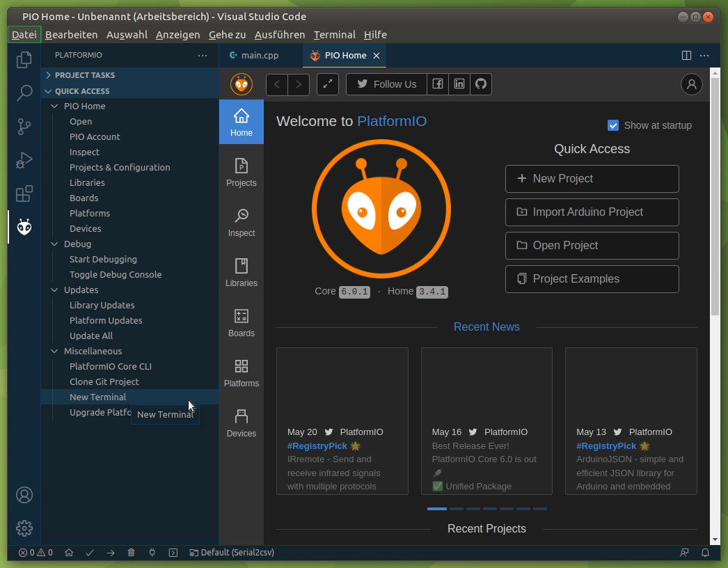Click the Open Project button
Viewport: 728px width, 568px height.
(592, 246)
